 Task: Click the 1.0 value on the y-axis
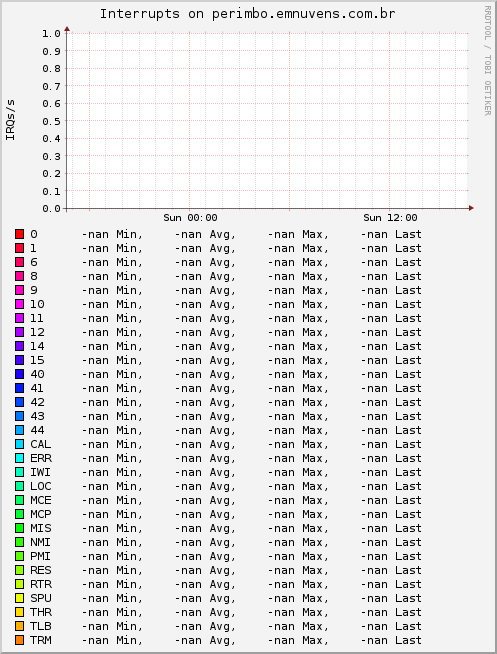pyautogui.click(x=51, y=33)
